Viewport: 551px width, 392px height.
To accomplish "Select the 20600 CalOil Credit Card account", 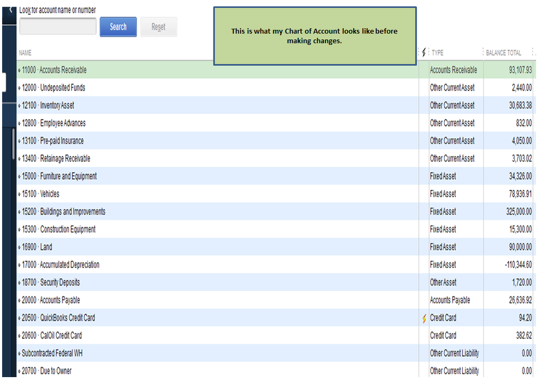I will [61, 335].
